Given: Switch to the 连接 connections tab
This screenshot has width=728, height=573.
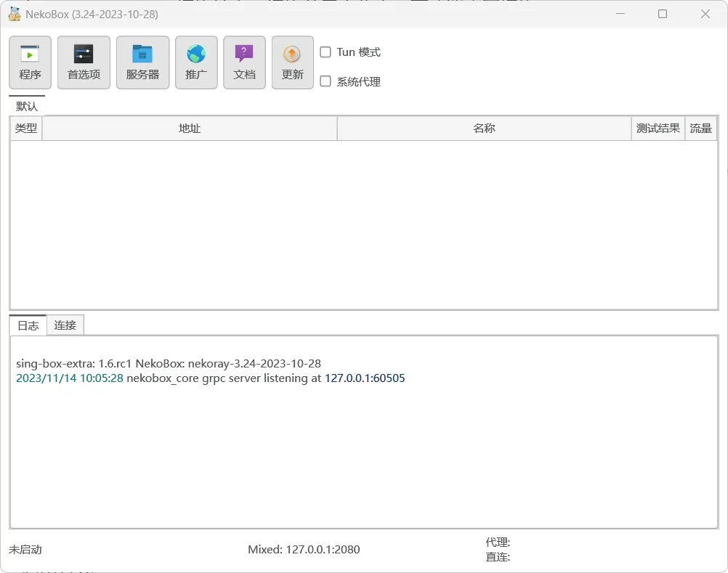Looking at the screenshot, I should pos(65,325).
